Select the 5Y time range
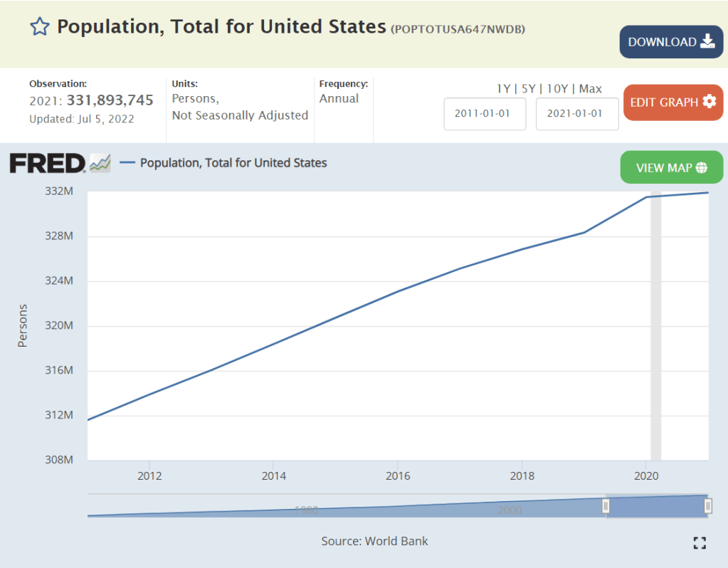 (527, 89)
